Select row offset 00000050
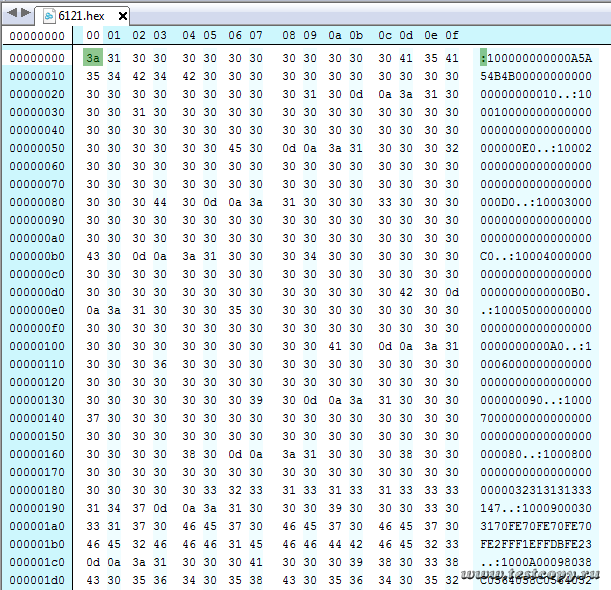 pos(36,148)
